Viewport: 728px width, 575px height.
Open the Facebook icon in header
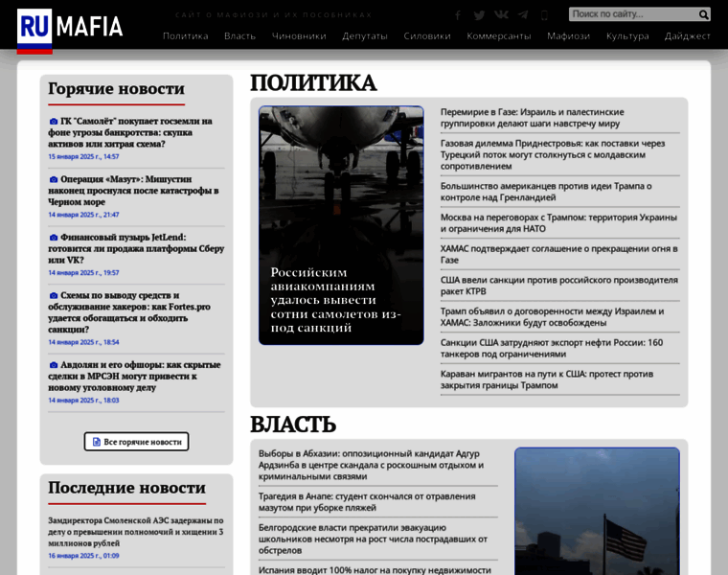click(457, 15)
